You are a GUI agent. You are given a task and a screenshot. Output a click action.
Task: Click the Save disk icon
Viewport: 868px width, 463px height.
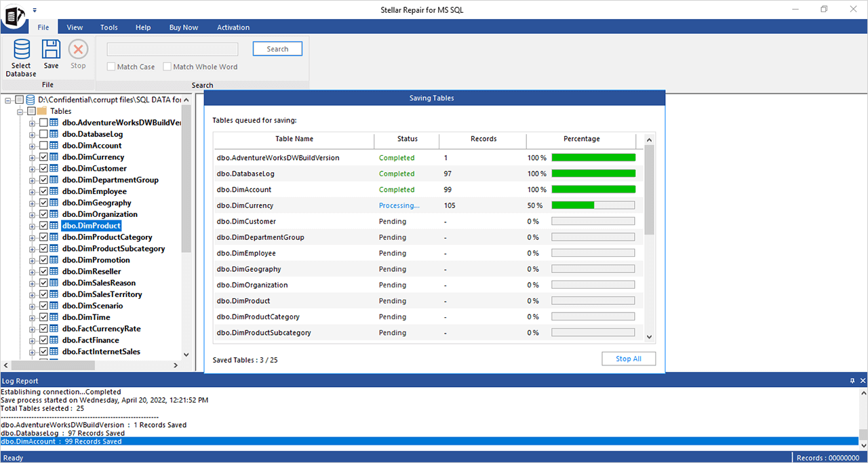point(52,49)
